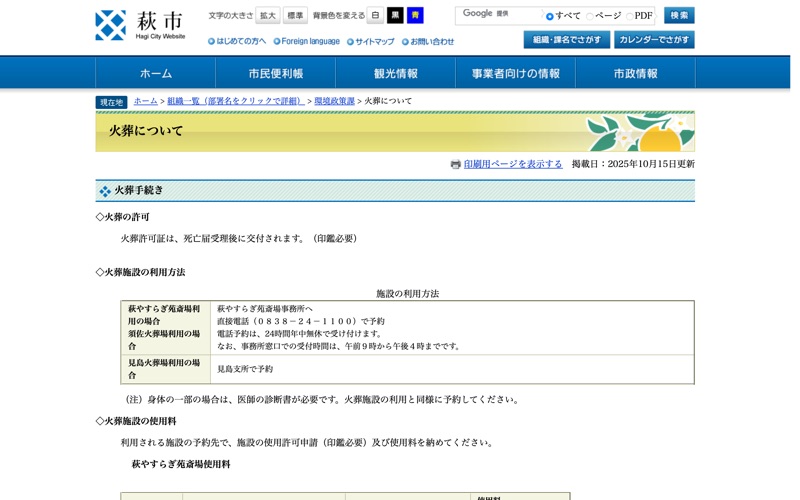800x500 pixels.
Task: Reset text size with 標準 button
Action: click(x=295, y=15)
